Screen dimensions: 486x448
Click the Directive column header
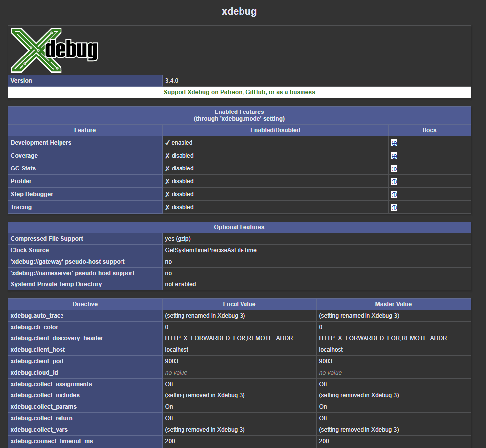click(85, 304)
